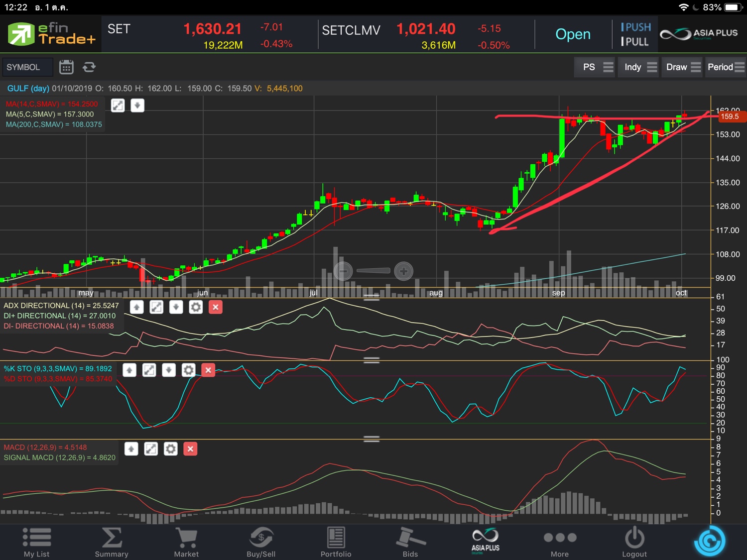Remove the Stochastic indicator
This screenshot has width=747, height=560.
[208, 370]
